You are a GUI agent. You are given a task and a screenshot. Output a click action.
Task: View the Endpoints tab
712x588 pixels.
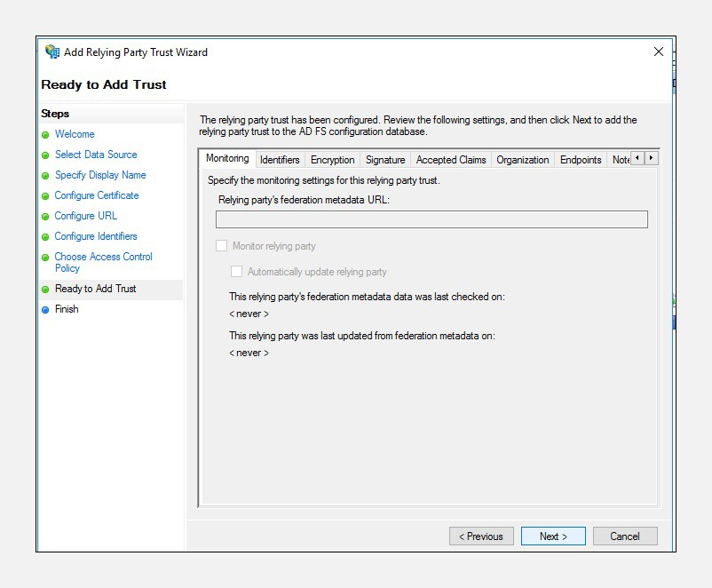581,160
